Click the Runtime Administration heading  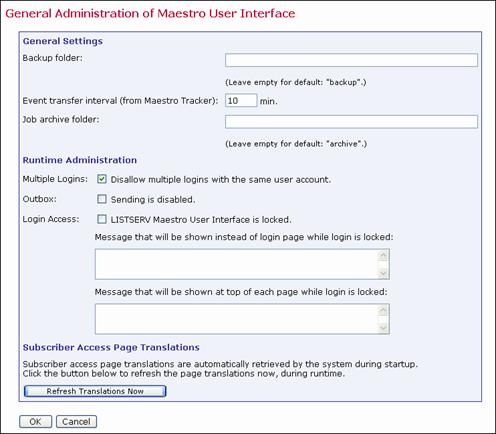coord(80,160)
